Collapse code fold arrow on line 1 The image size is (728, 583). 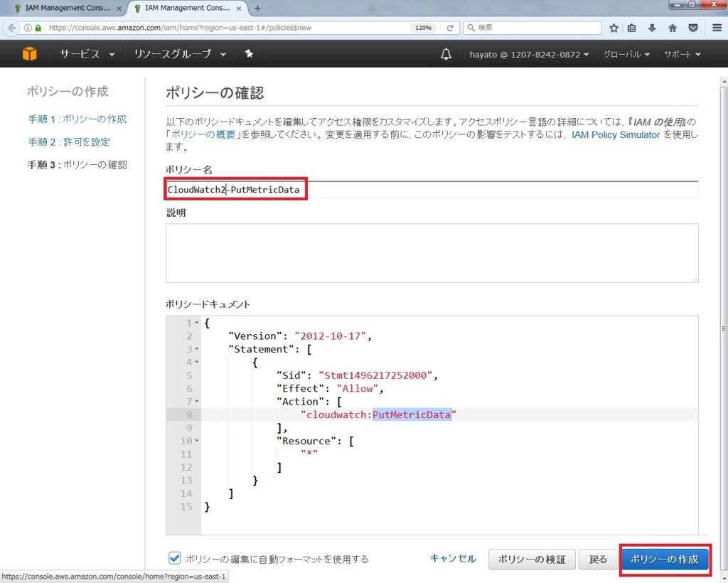[197, 323]
